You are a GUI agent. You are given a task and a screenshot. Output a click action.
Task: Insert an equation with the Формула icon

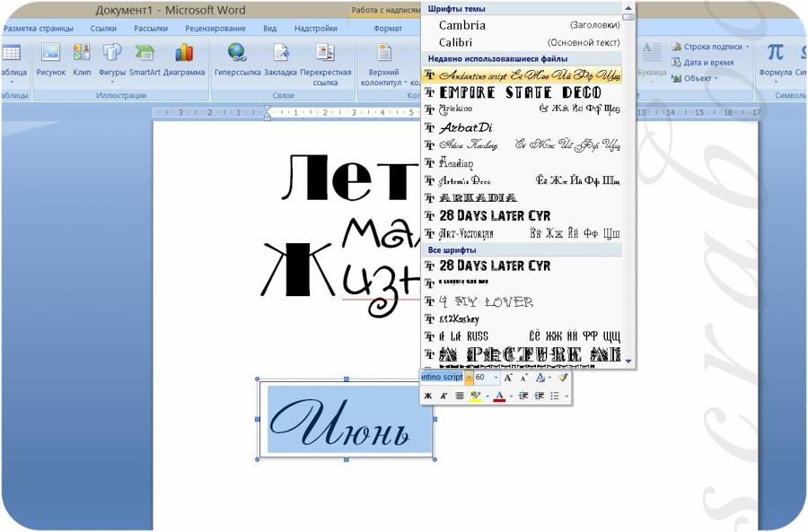pyautogui.click(x=775, y=59)
